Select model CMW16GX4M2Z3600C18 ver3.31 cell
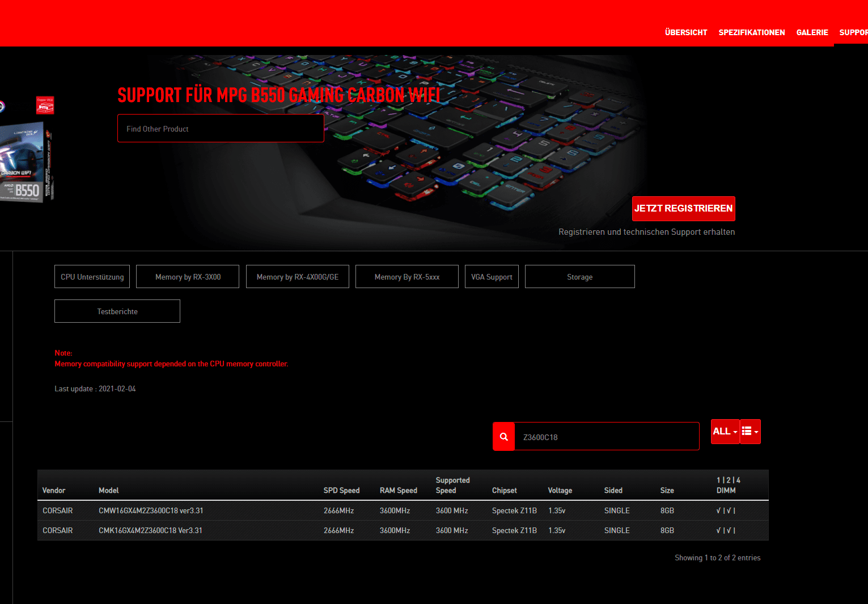This screenshot has width=868, height=604. [151, 510]
